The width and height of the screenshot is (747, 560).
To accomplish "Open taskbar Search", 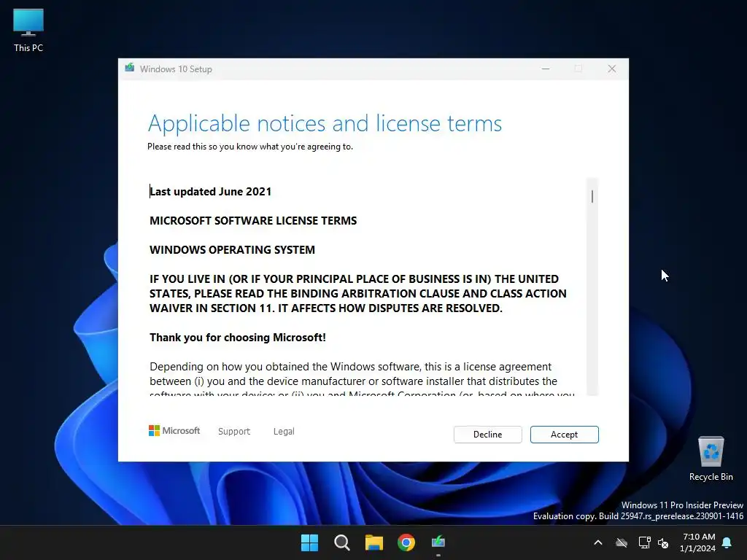I will (342, 542).
